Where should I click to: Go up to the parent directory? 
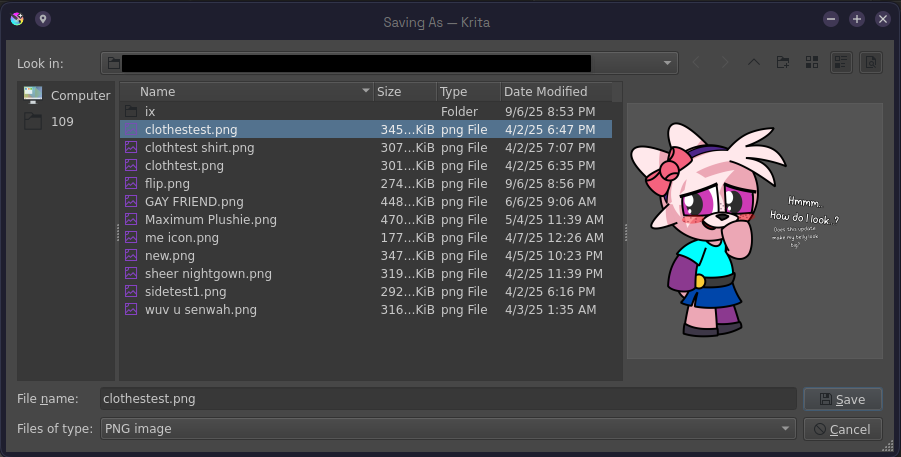coord(754,63)
